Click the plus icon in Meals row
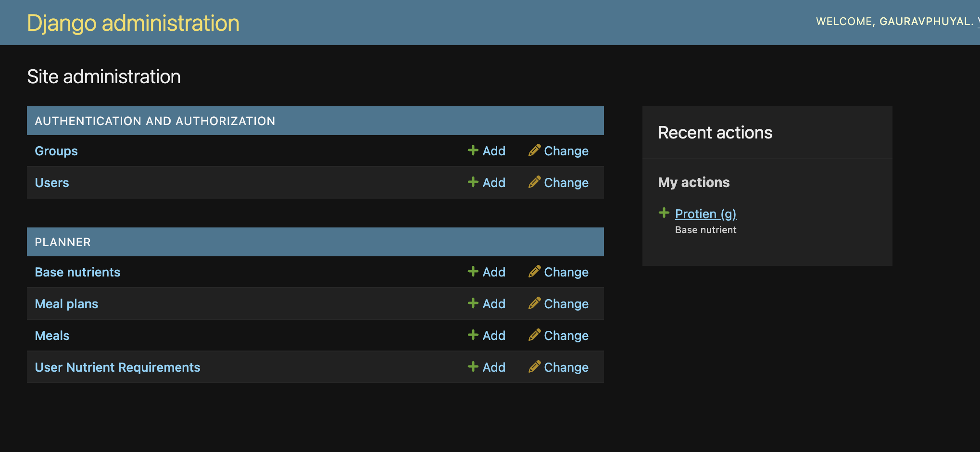The image size is (980, 452). [x=473, y=335]
